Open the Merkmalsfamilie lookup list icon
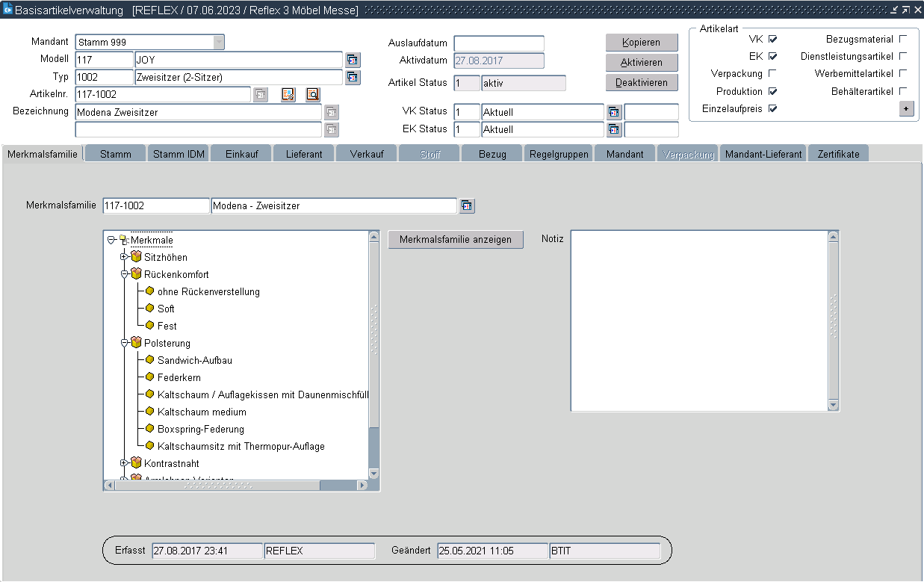924x582 pixels. click(467, 205)
